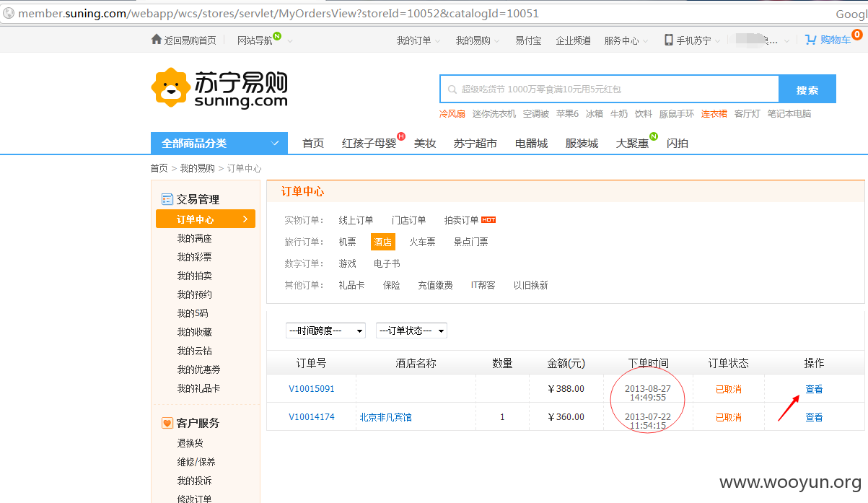
Task: Click the magnifier icon in search box
Action: (452, 89)
